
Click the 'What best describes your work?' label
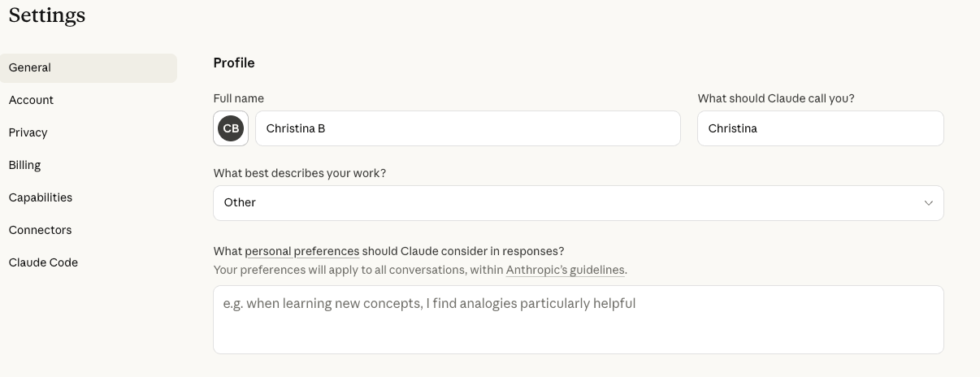(300, 173)
